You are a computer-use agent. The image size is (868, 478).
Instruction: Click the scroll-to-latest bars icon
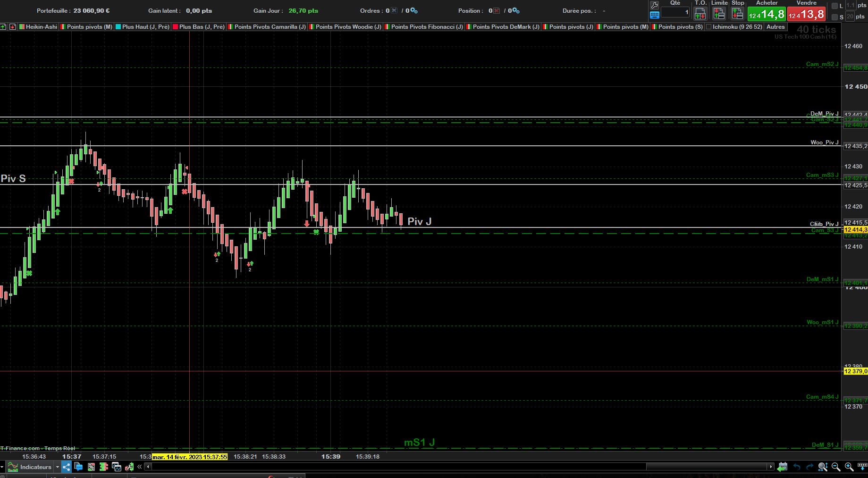click(861, 467)
